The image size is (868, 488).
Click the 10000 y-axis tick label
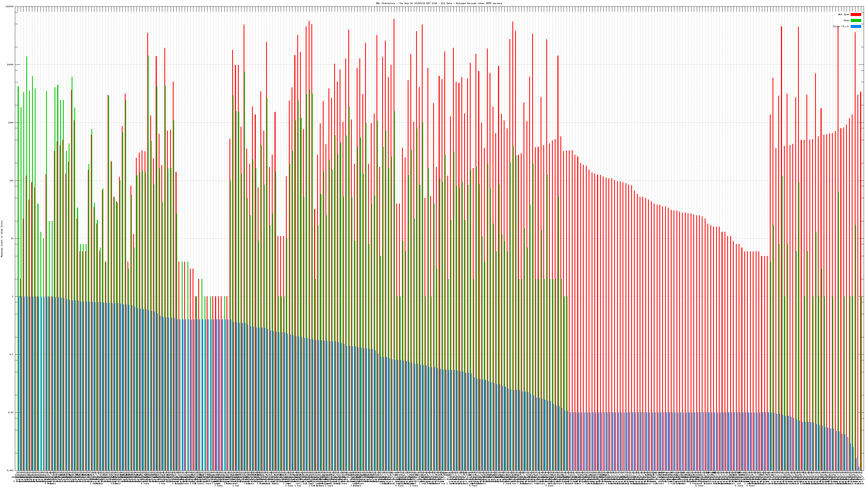pyautogui.click(x=11, y=65)
